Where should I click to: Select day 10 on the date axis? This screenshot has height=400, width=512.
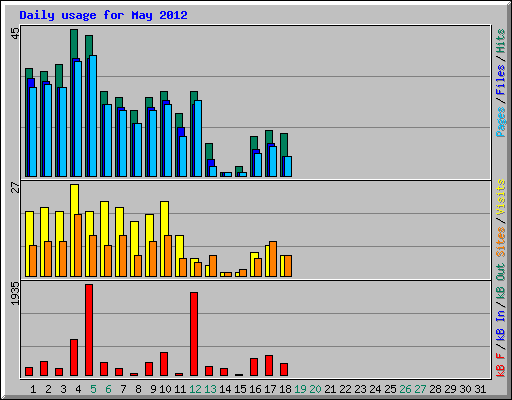pyautogui.click(x=165, y=389)
